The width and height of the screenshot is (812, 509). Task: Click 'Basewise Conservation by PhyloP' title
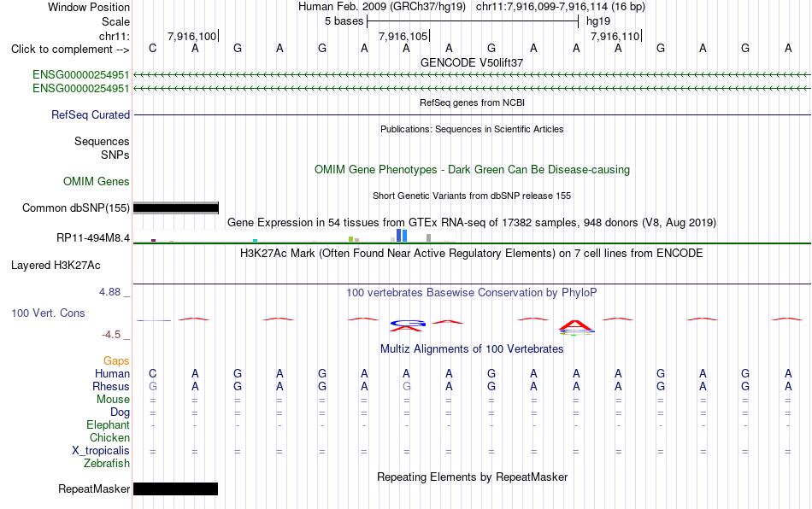(x=472, y=292)
